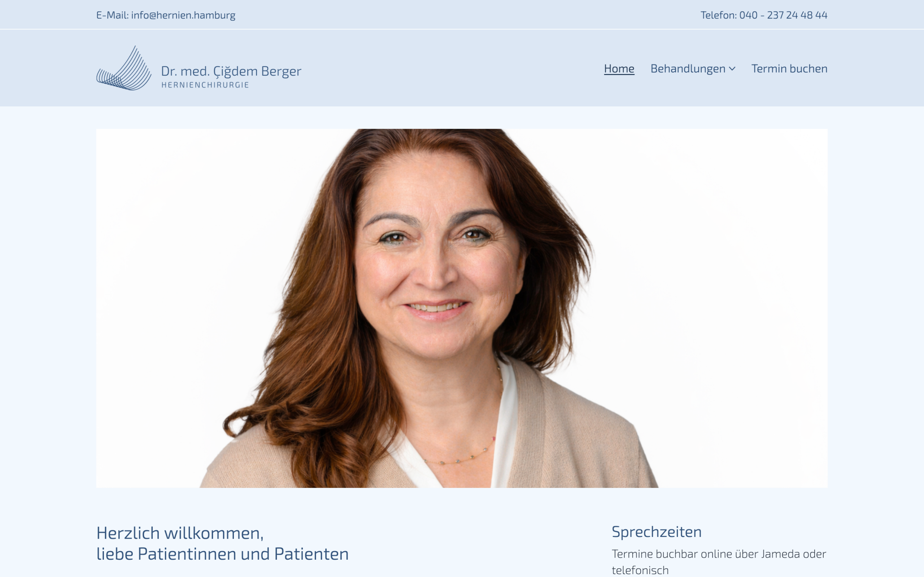Click the word telefonisch under Sprechzeiten
The image size is (924, 577).
point(640,570)
